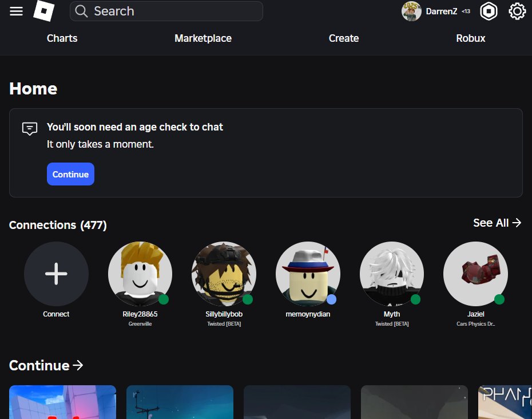
Task: Click the Jaziel name label
Action: pyautogui.click(x=476, y=314)
